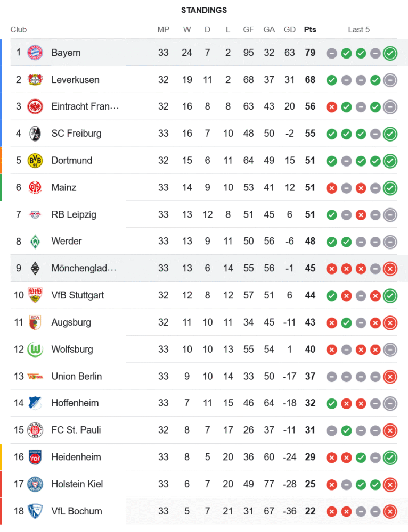This screenshot has height=532, width=408.
Task: Click the VfL Bochum crest
Action: point(35,511)
